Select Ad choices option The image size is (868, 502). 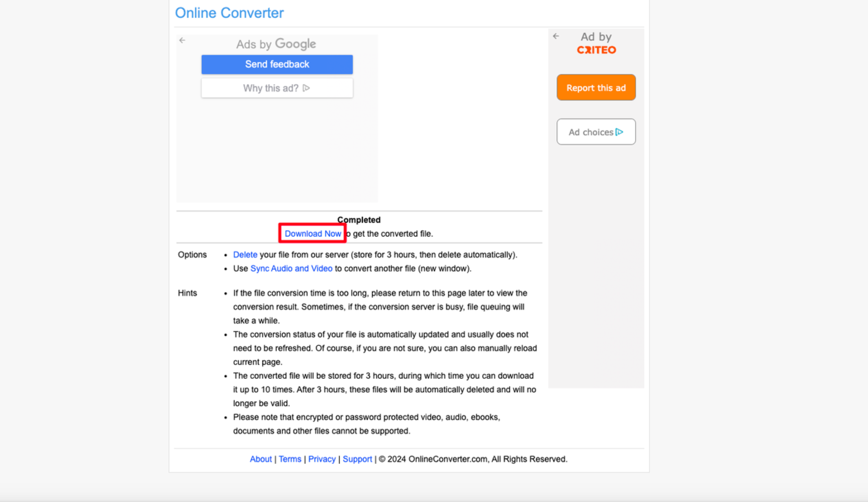click(596, 131)
